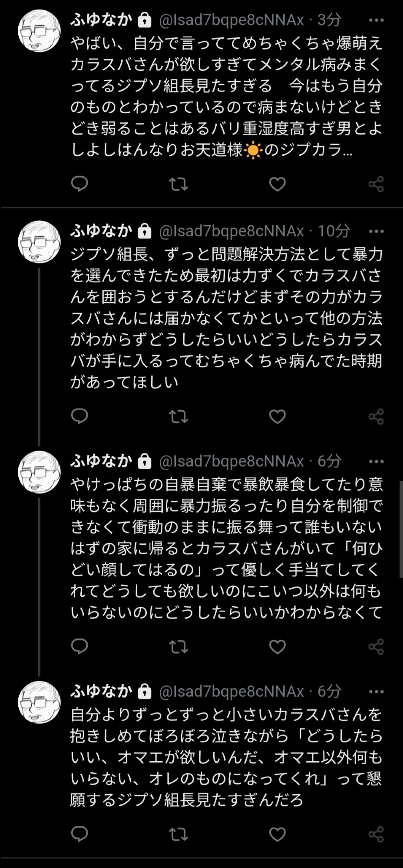
Task: Share the tweet starting with やけっぱち
Action: click(376, 647)
